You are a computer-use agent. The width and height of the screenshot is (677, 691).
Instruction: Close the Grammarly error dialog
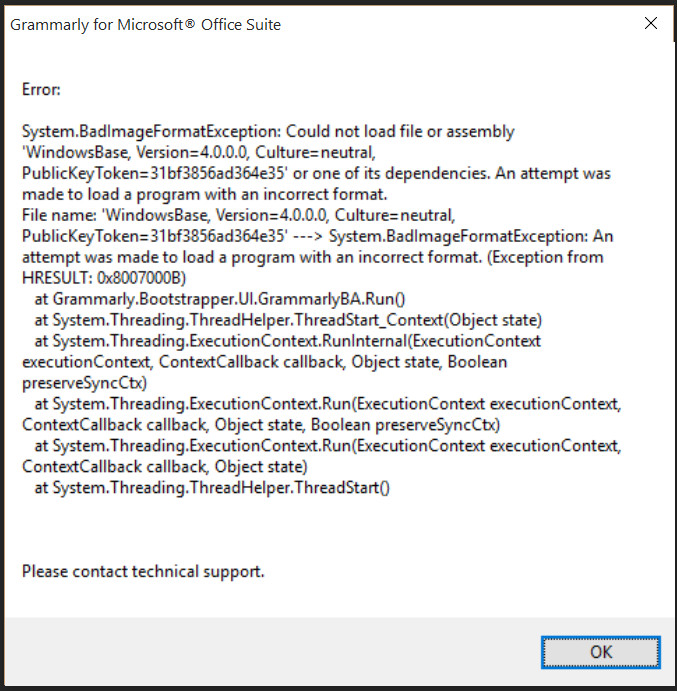(x=651, y=23)
